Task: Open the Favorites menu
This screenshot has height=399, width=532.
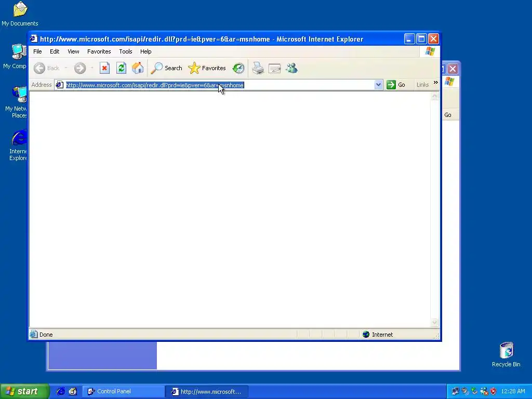Action: tap(99, 51)
